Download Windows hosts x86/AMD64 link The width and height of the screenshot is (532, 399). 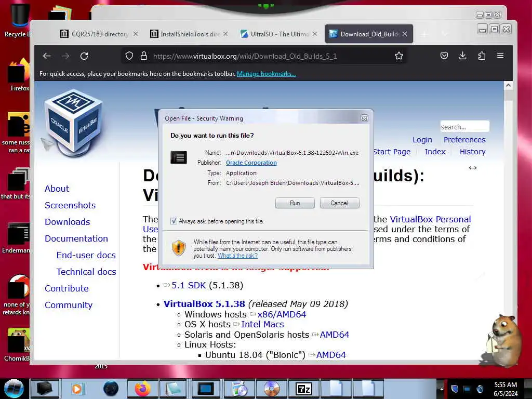[x=282, y=314]
